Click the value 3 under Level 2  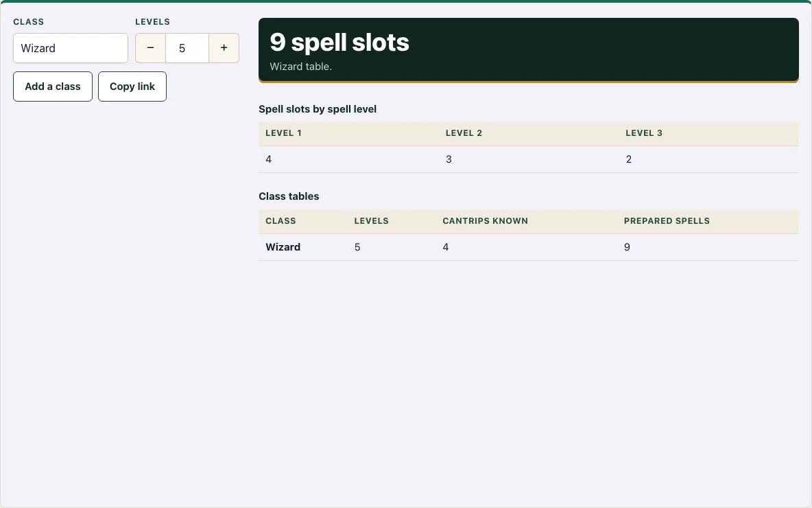pos(449,159)
